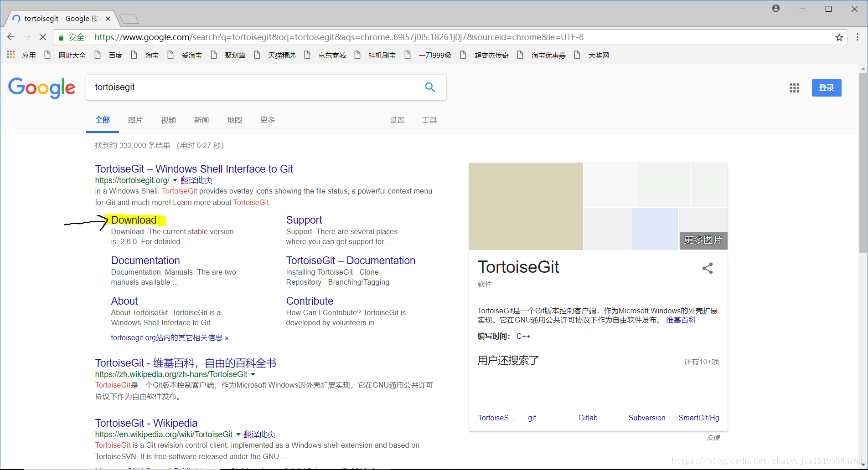
Task: Open the Subversion related search link
Action: tap(646, 418)
